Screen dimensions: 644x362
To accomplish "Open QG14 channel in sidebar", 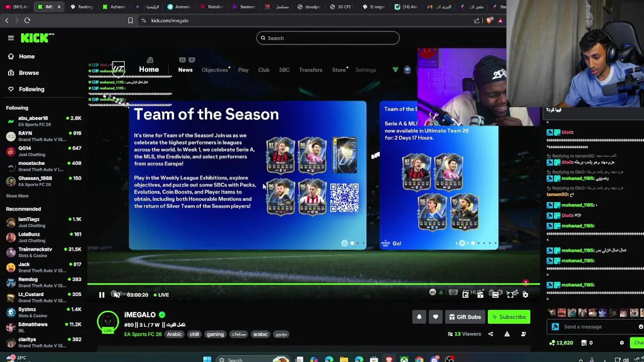I will click(43, 151).
